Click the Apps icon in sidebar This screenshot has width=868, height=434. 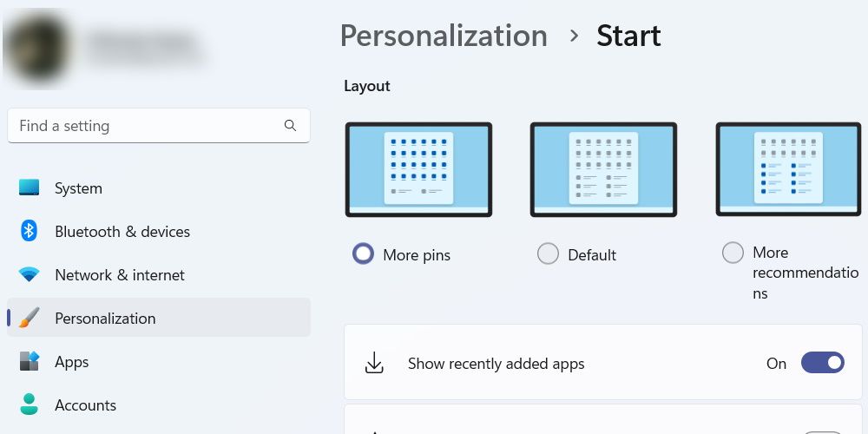pos(29,361)
